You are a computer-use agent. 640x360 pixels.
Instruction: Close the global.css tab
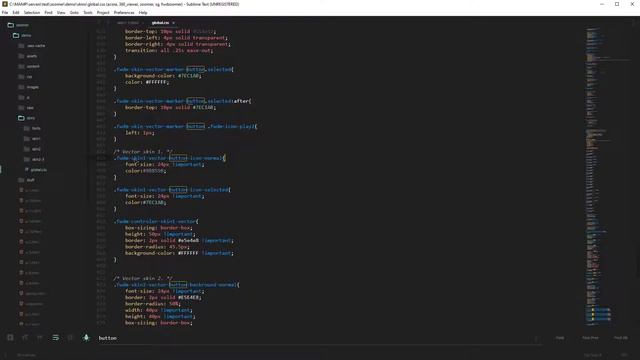(173, 23)
